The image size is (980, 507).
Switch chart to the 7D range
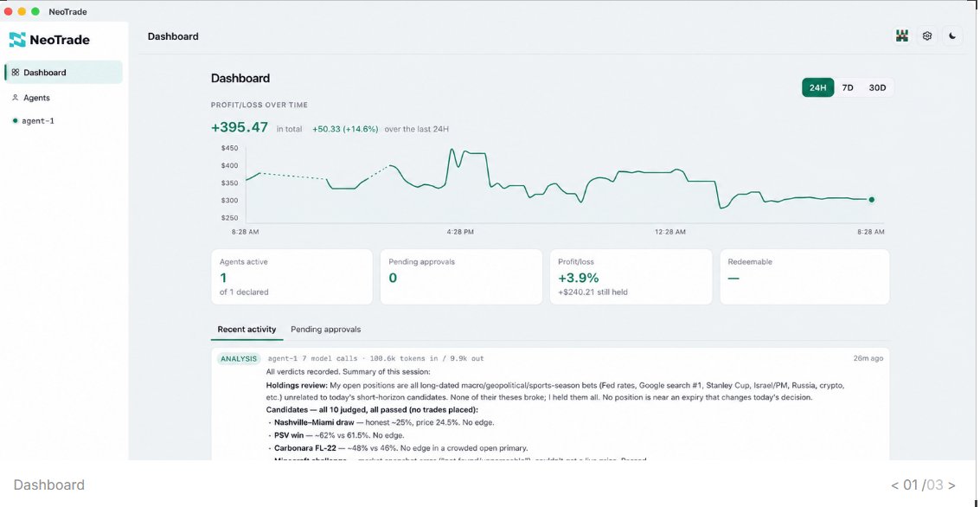pos(848,87)
